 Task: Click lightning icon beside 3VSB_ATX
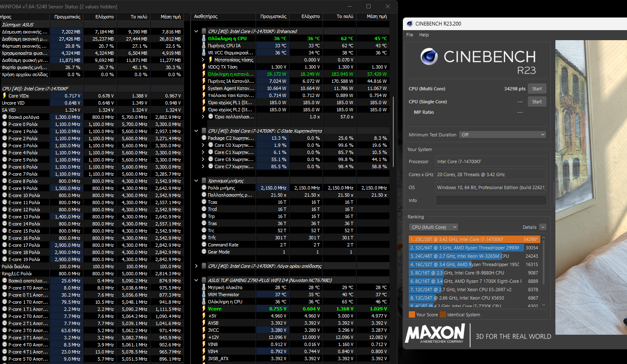(204, 359)
